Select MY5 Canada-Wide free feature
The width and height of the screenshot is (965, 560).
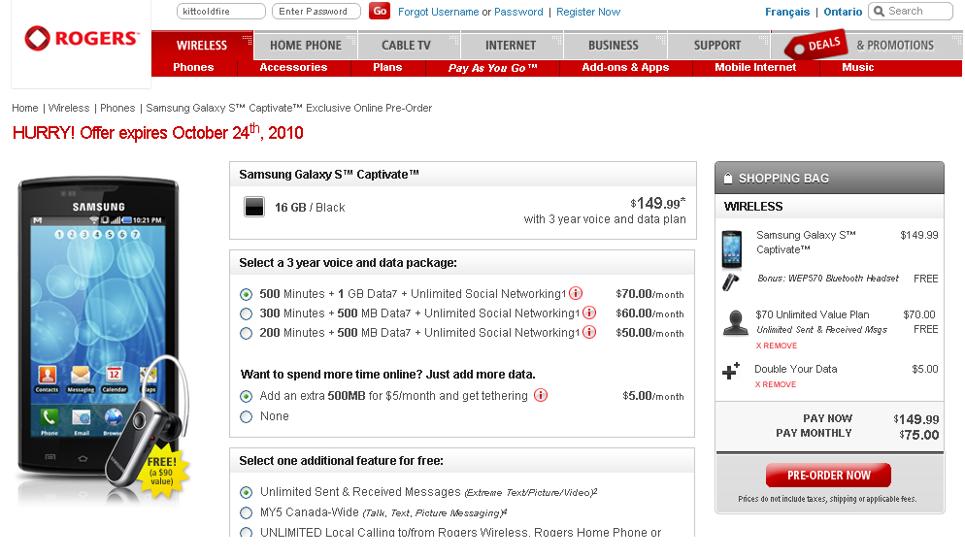(246, 512)
